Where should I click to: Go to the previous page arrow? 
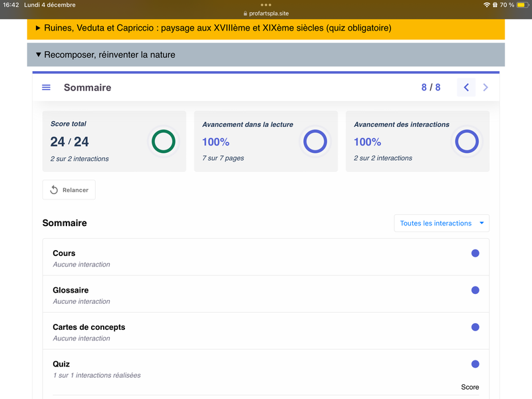tap(466, 88)
